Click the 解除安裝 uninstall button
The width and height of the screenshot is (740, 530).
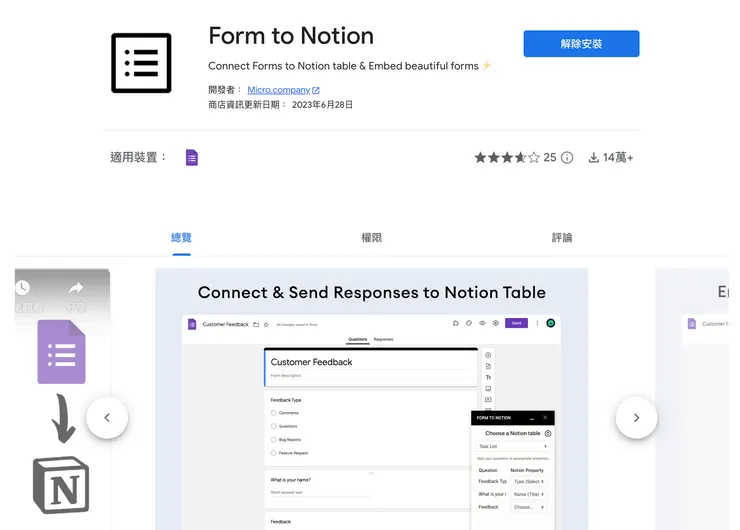(581, 43)
